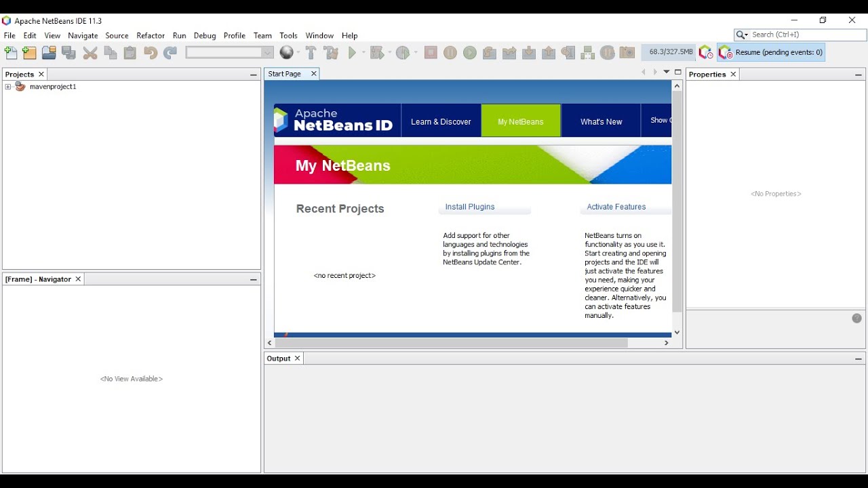This screenshot has height=488, width=868.
Task: Select mavenproject1 in Projects tree
Action: (x=53, y=87)
